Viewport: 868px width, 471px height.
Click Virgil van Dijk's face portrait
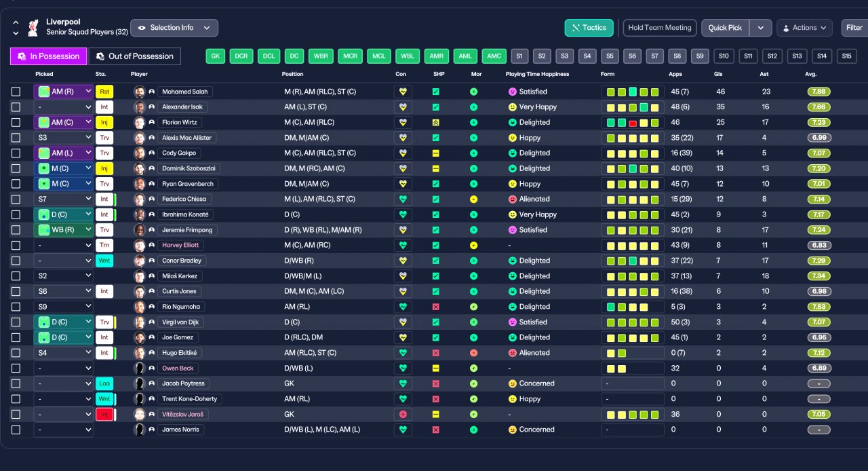[x=140, y=322]
